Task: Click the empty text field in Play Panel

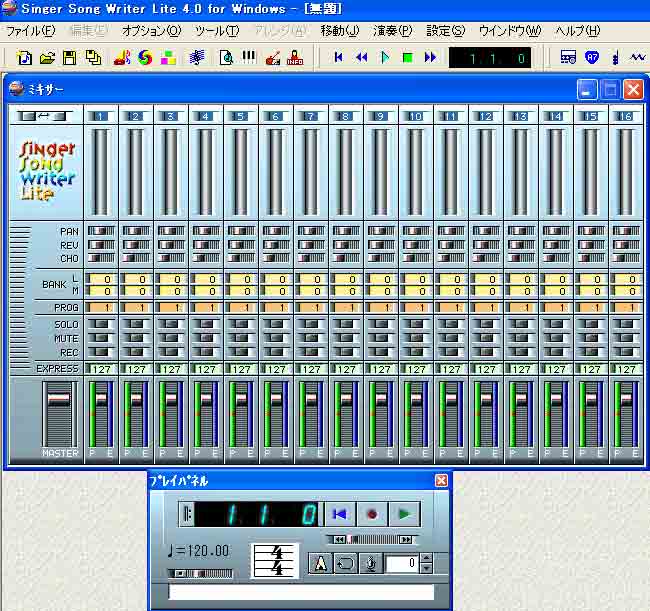Action: (301, 592)
